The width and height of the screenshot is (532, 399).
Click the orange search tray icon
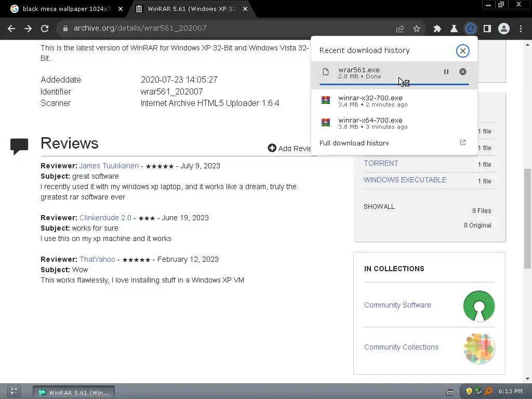tap(488, 391)
